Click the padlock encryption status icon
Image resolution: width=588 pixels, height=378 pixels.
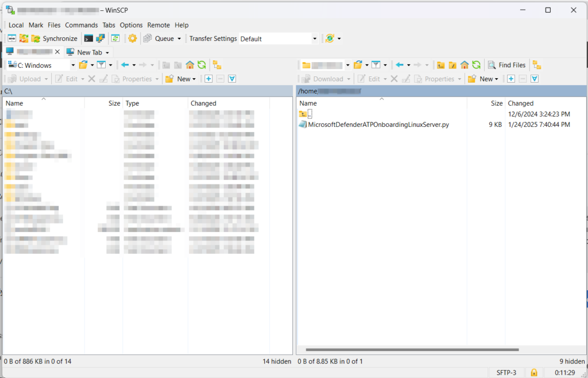(x=533, y=372)
